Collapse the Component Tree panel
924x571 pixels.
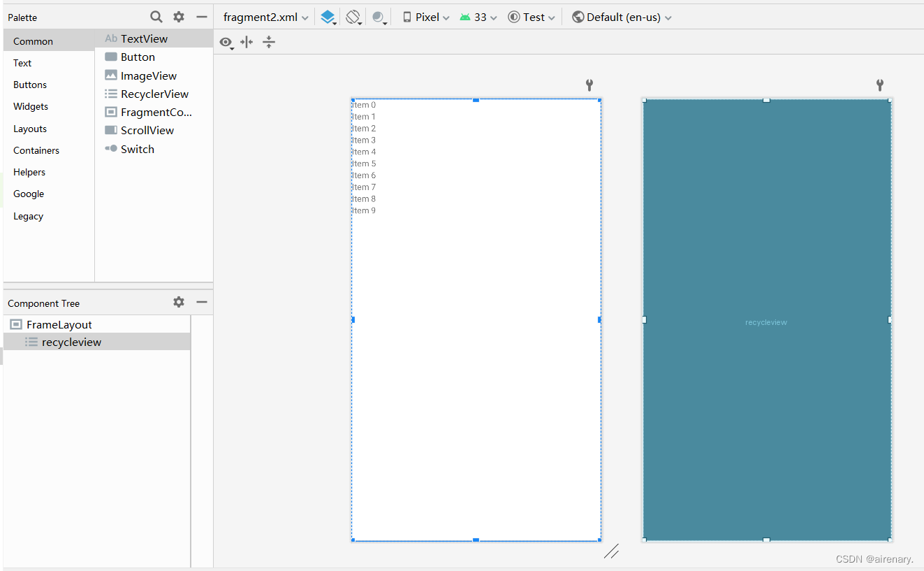[202, 302]
